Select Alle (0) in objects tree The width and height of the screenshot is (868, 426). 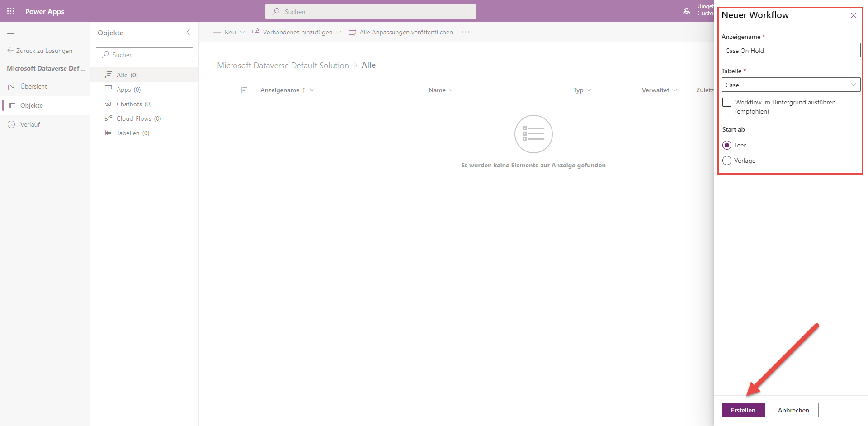144,75
